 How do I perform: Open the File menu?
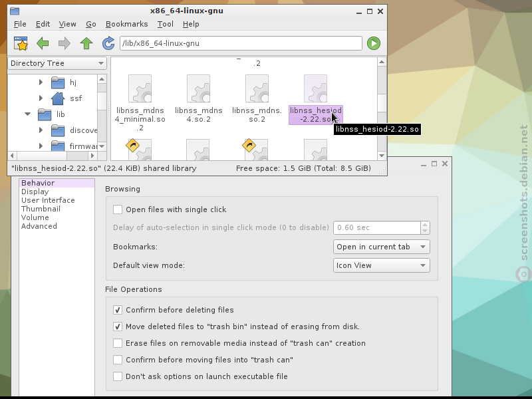(20, 24)
